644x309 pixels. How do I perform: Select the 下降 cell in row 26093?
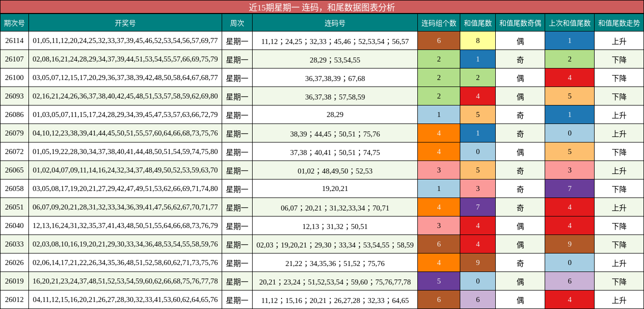tap(619, 96)
